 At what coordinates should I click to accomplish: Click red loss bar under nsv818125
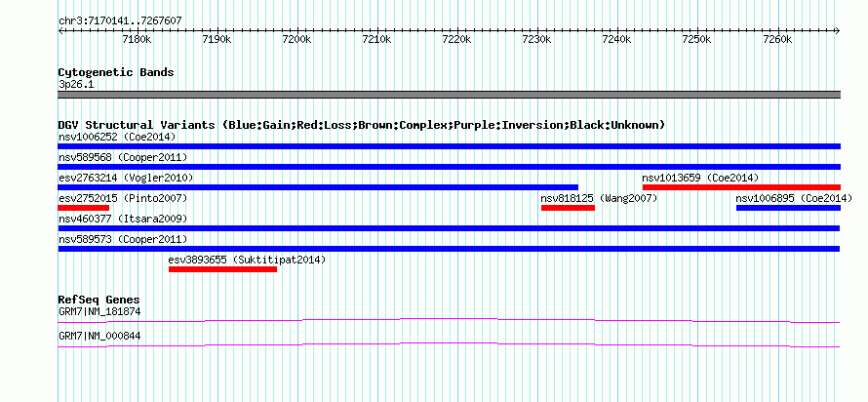[x=568, y=208]
